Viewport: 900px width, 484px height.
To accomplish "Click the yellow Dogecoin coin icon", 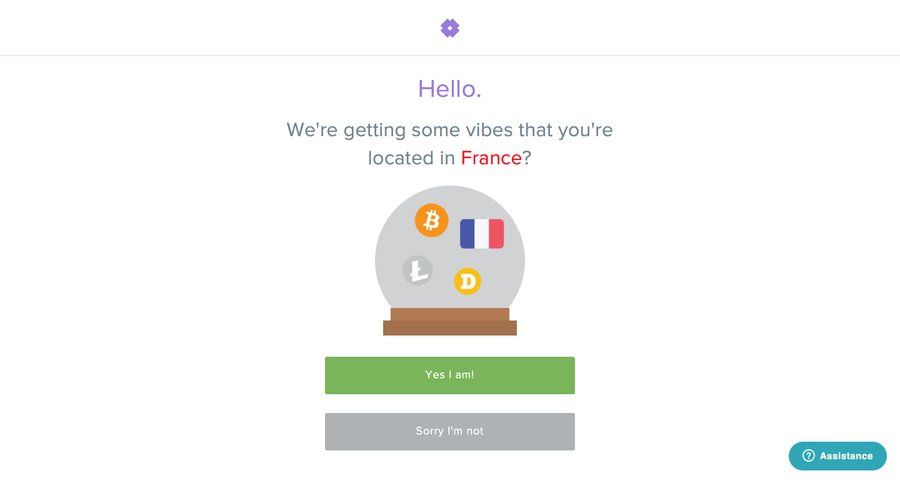I will click(x=467, y=281).
